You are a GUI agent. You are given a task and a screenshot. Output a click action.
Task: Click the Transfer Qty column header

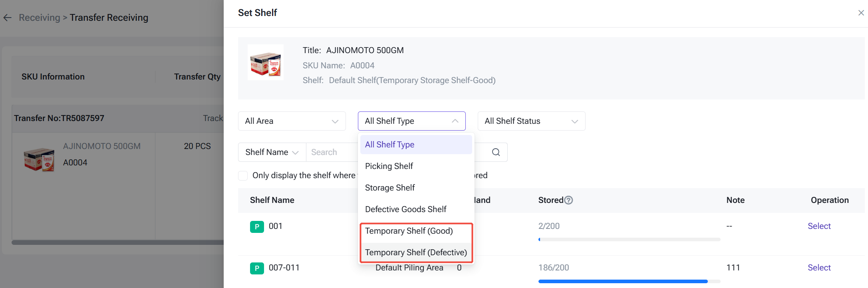pyautogui.click(x=197, y=77)
